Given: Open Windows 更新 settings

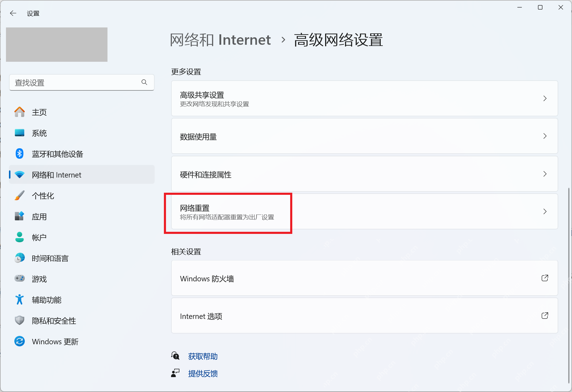Looking at the screenshot, I should (x=82, y=342).
